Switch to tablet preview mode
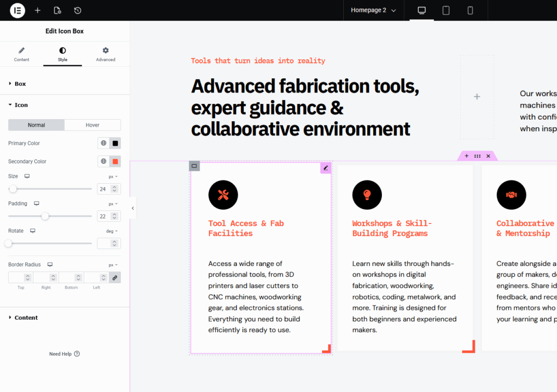The width and height of the screenshot is (557, 392). point(446,10)
